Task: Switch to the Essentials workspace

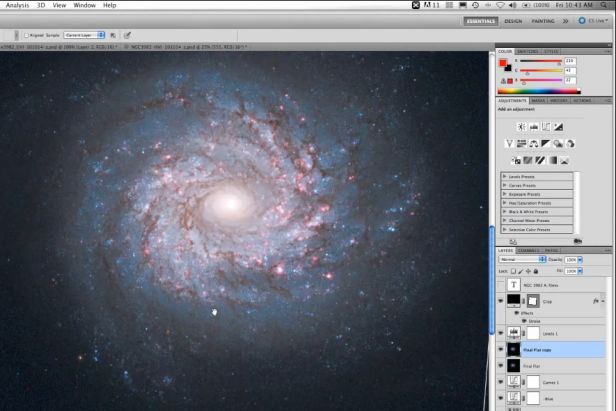Action: 481,21
